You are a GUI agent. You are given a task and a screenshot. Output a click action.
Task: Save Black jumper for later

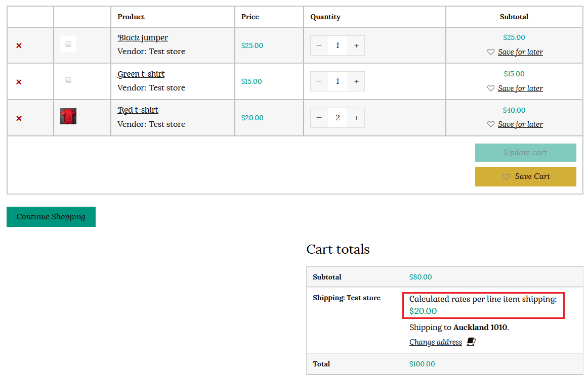(x=520, y=52)
